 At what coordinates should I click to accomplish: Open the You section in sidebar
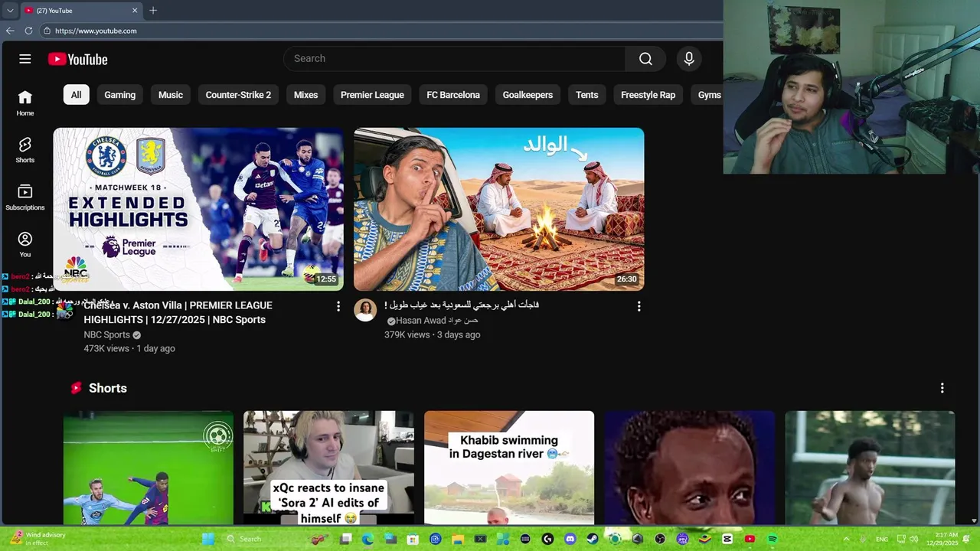click(x=25, y=245)
